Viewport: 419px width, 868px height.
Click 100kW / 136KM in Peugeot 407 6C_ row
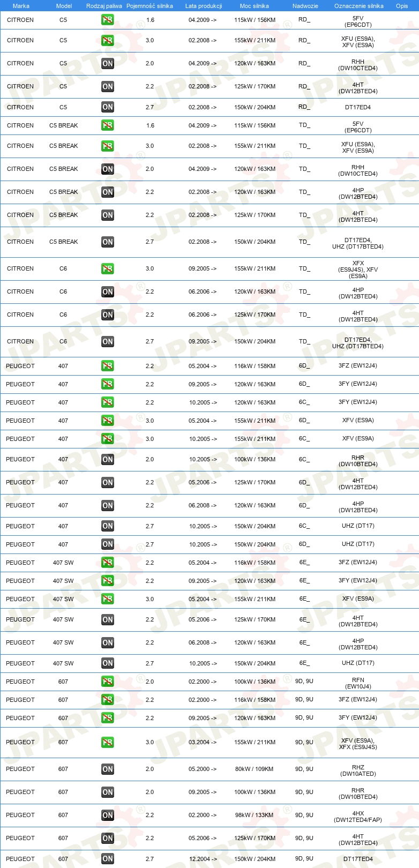coord(255,459)
